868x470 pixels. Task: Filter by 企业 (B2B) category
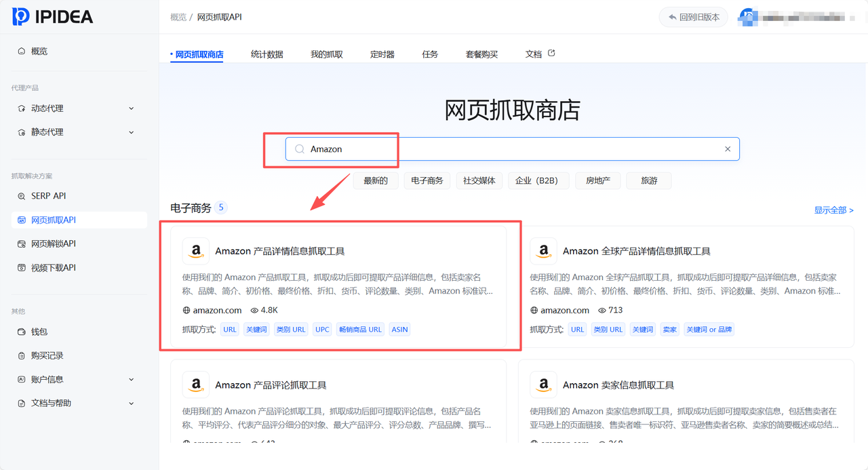[x=538, y=180]
